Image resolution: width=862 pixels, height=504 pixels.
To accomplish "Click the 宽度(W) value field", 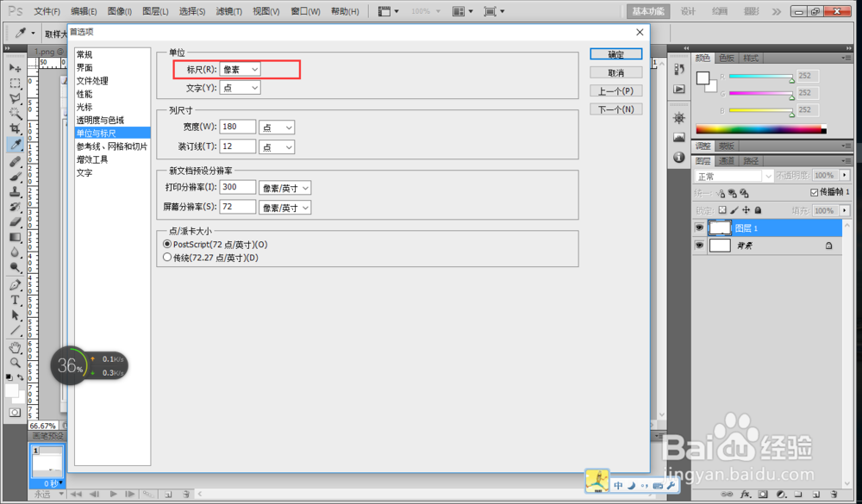I will [238, 127].
